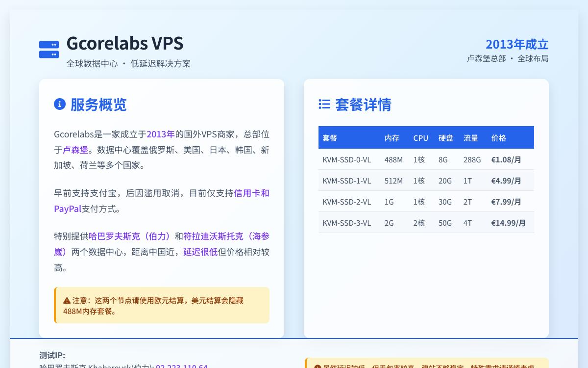Click the 套餐 column header

pos(330,138)
